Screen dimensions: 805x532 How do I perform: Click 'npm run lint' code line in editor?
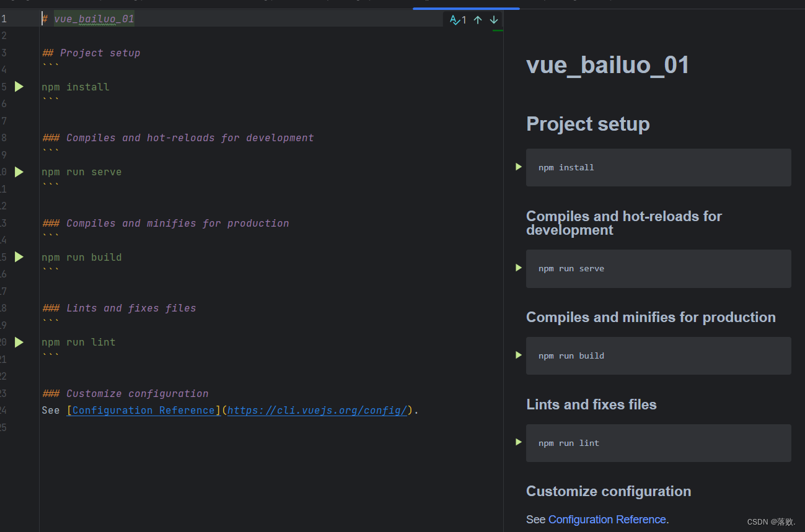click(79, 342)
